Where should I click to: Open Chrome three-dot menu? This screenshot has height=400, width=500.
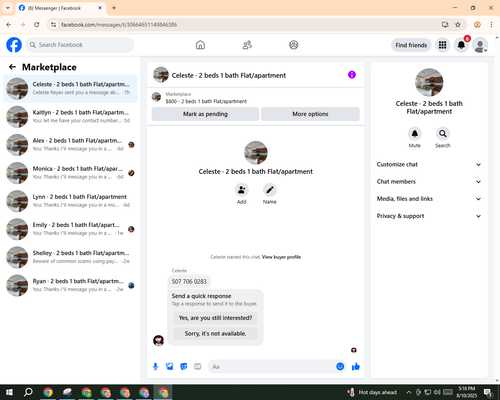point(491,25)
